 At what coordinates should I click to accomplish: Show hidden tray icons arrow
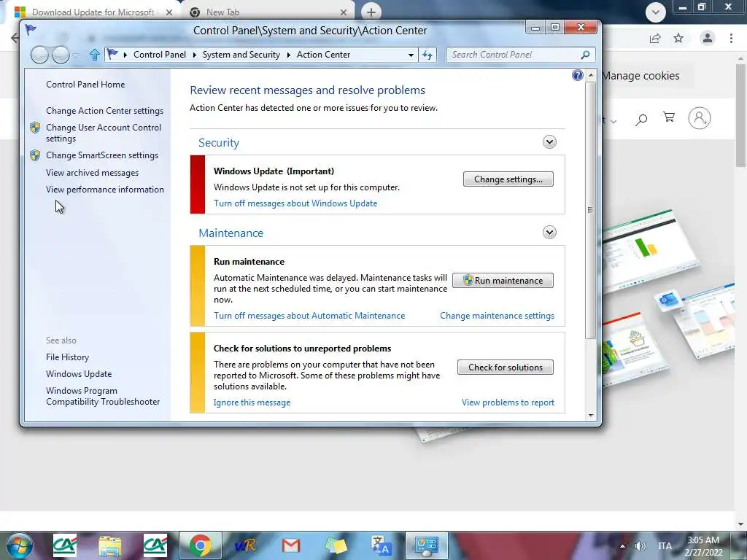coord(623,546)
